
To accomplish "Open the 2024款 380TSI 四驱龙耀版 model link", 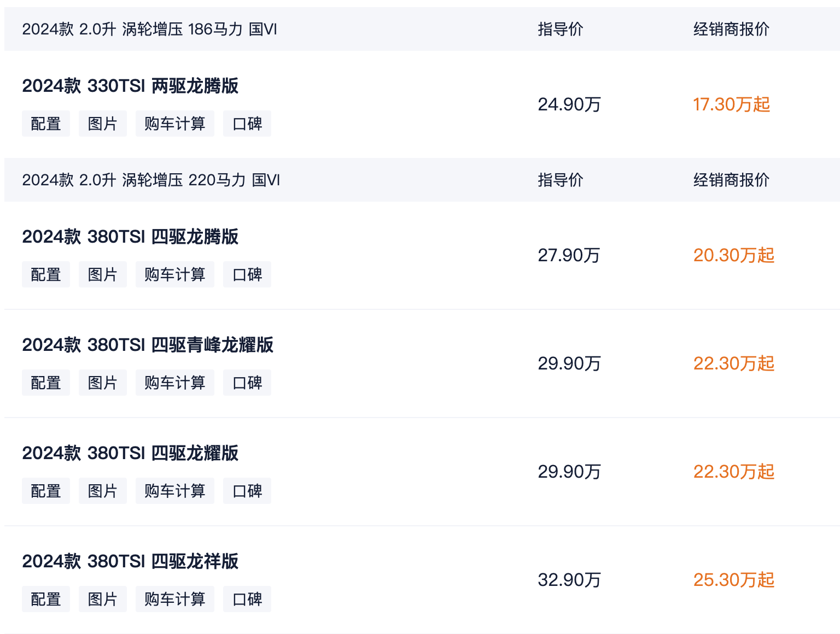I will pos(130,453).
